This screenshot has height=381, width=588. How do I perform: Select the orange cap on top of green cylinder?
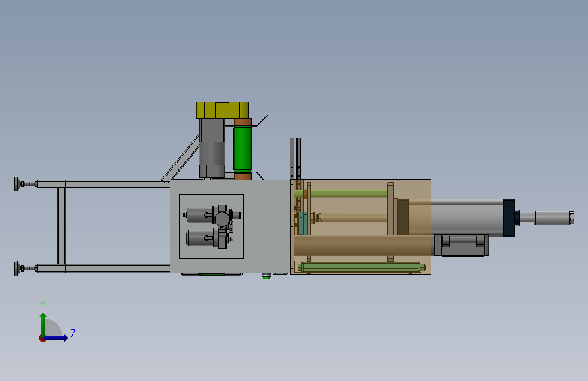[x=243, y=122]
